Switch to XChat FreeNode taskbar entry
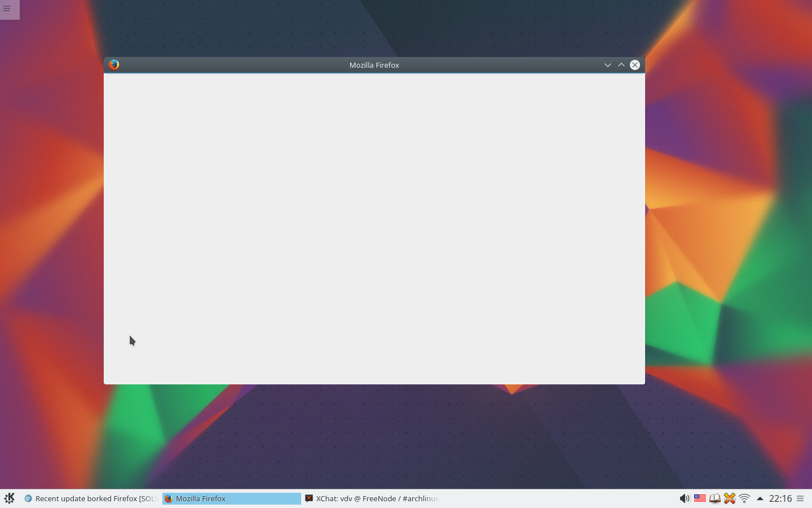Screen dimensions: 812x508 coord(372,498)
